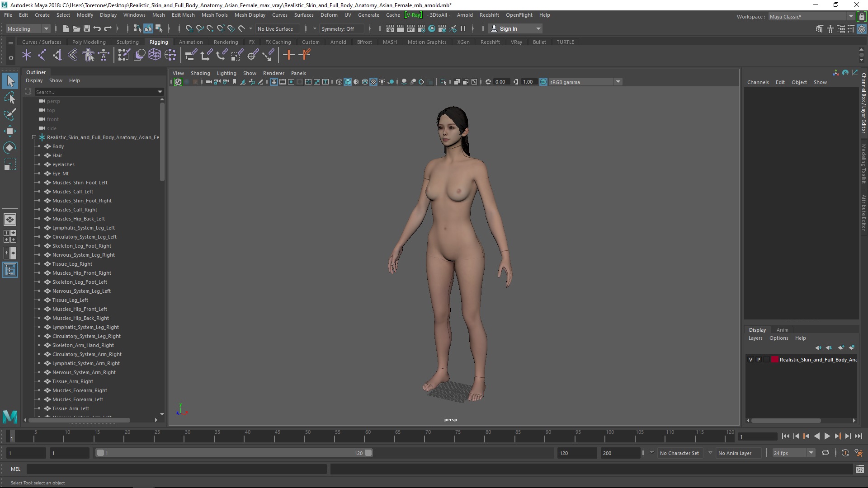Open the viewport Shading menu
Viewport: 868px width, 488px height.
click(200, 73)
